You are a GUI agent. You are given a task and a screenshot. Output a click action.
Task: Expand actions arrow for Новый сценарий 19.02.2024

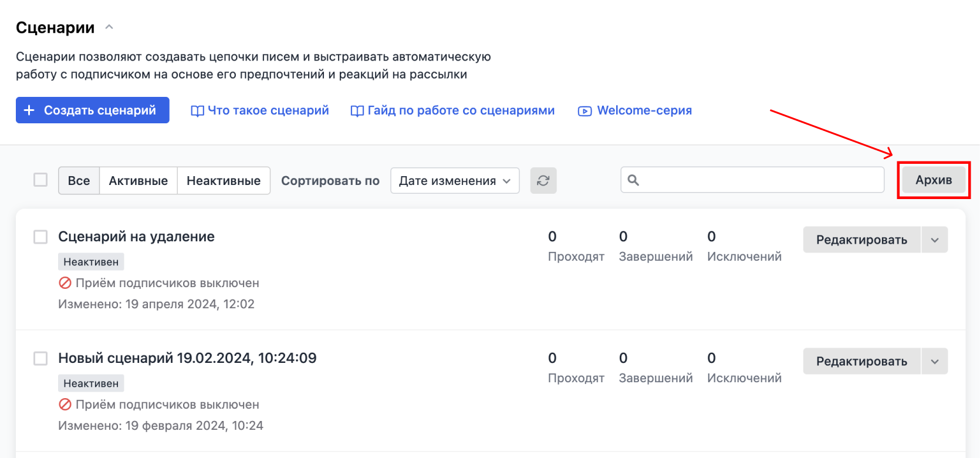click(x=934, y=361)
